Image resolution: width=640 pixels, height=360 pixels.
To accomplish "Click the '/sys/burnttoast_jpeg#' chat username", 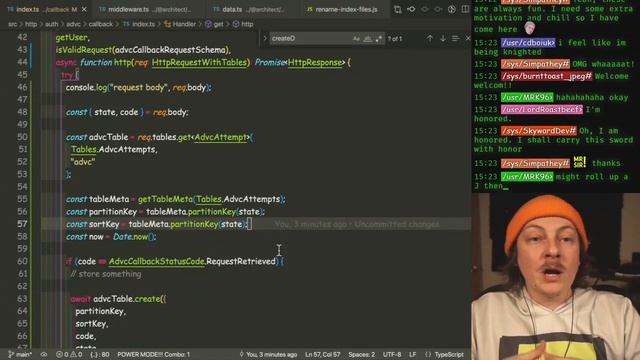I will (547, 76).
